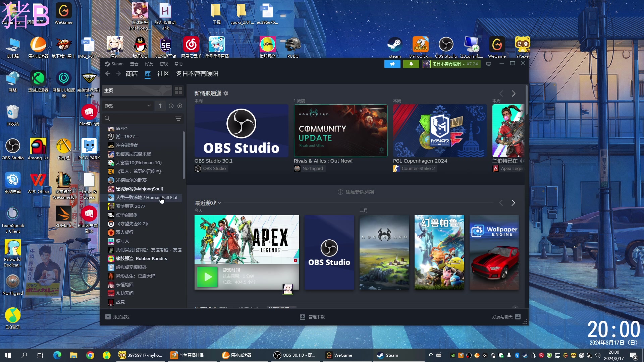This screenshot has height=362, width=644.
Task: Open the PICO PARK desktop icon
Action: (89, 149)
